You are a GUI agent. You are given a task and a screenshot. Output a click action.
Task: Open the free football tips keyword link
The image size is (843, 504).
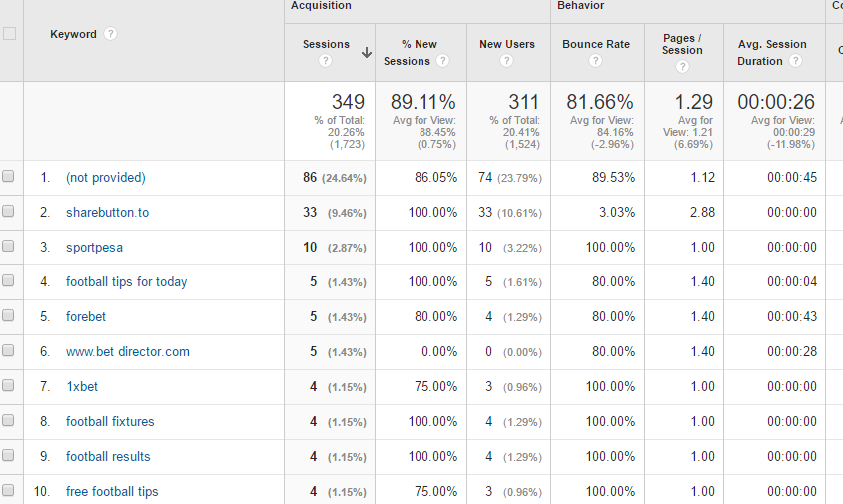[112, 492]
